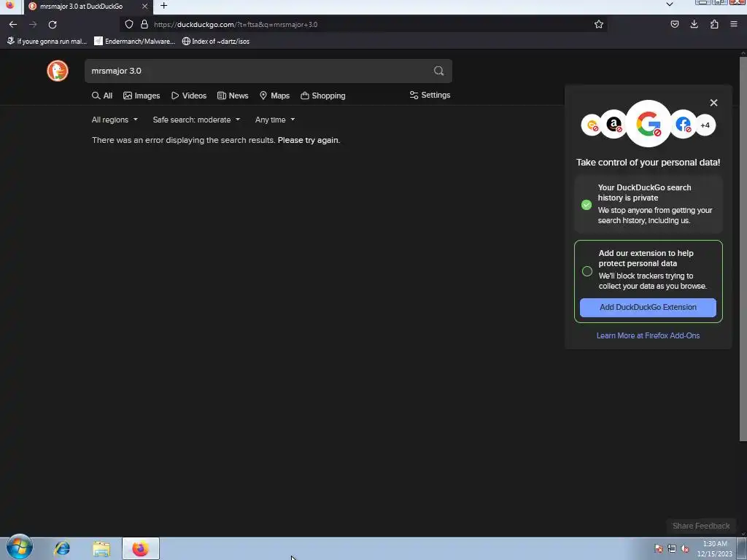
Task: Open Learn More at Firefox Add-Ons link
Action: tap(648, 335)
